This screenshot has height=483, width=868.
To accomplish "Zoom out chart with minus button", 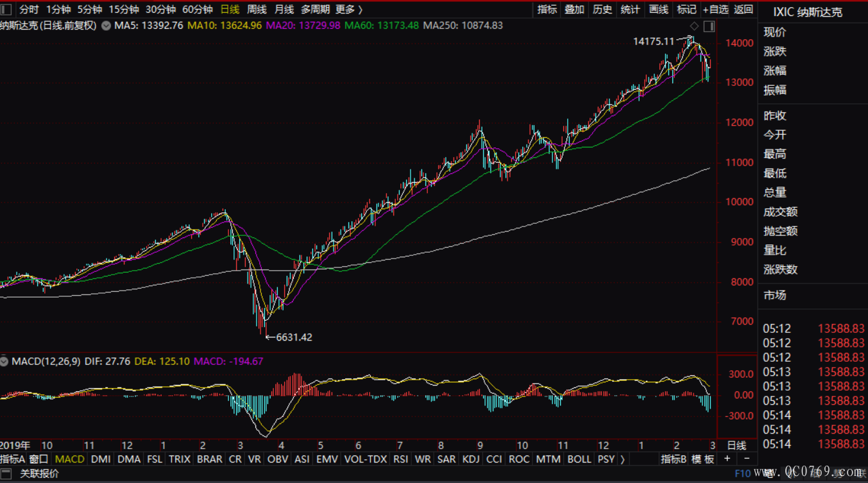I will (746, 459).
